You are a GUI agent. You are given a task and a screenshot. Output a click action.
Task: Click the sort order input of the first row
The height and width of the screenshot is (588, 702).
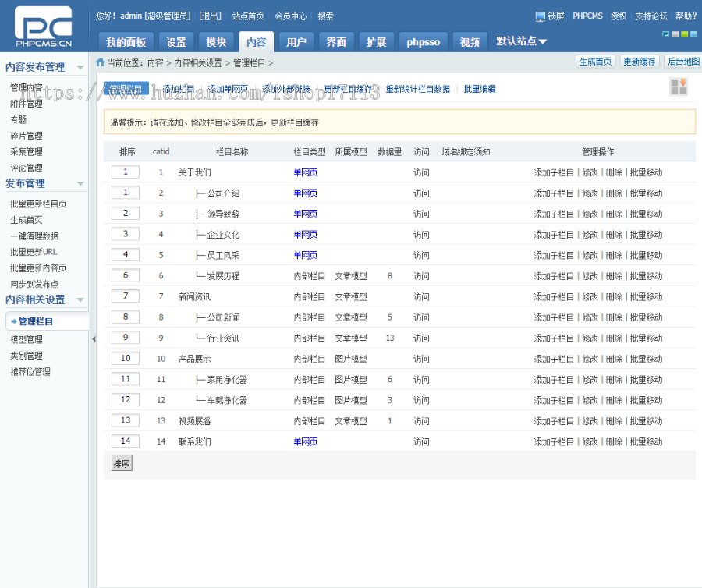126,172
